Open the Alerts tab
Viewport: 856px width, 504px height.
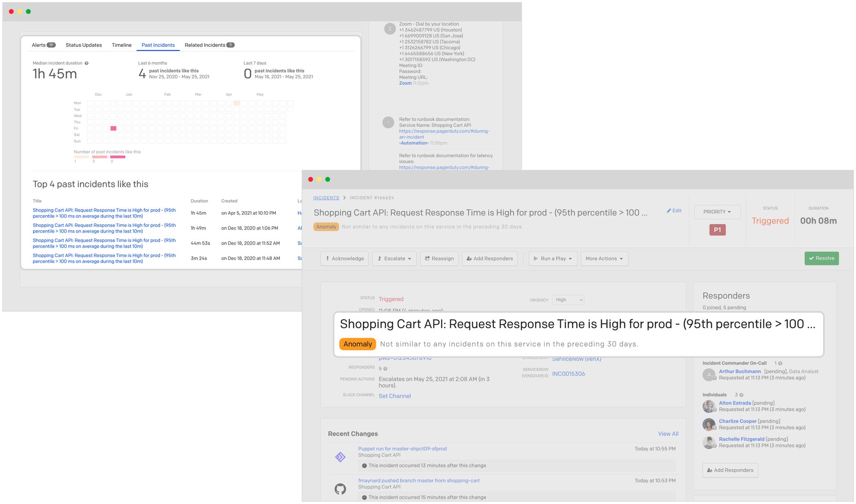[x=43, y=45]
